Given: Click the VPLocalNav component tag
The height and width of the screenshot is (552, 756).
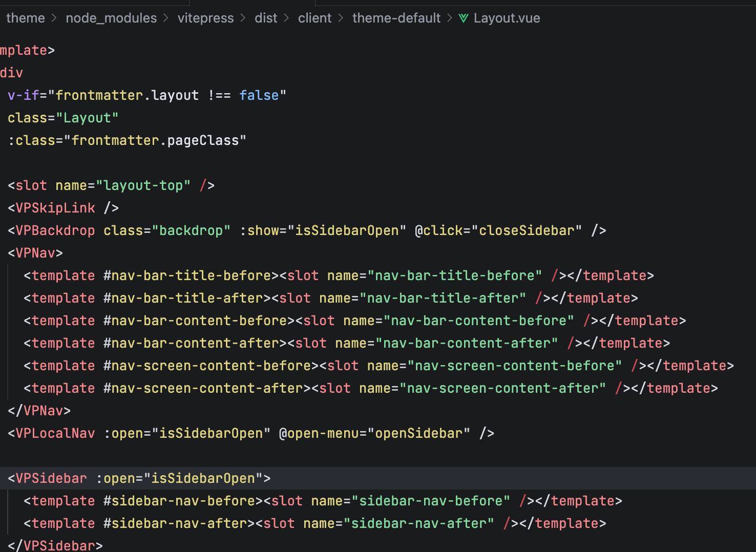Looking at the screenshot, I should (x=55, y=433).
